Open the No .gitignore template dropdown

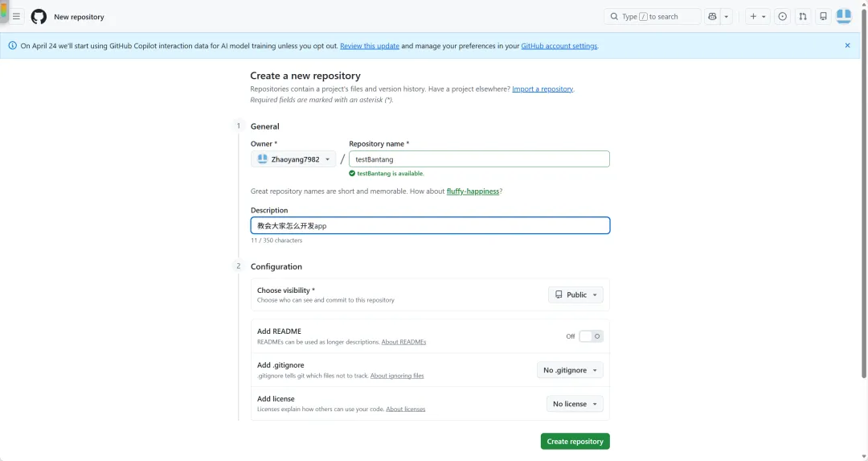(570, 370)
